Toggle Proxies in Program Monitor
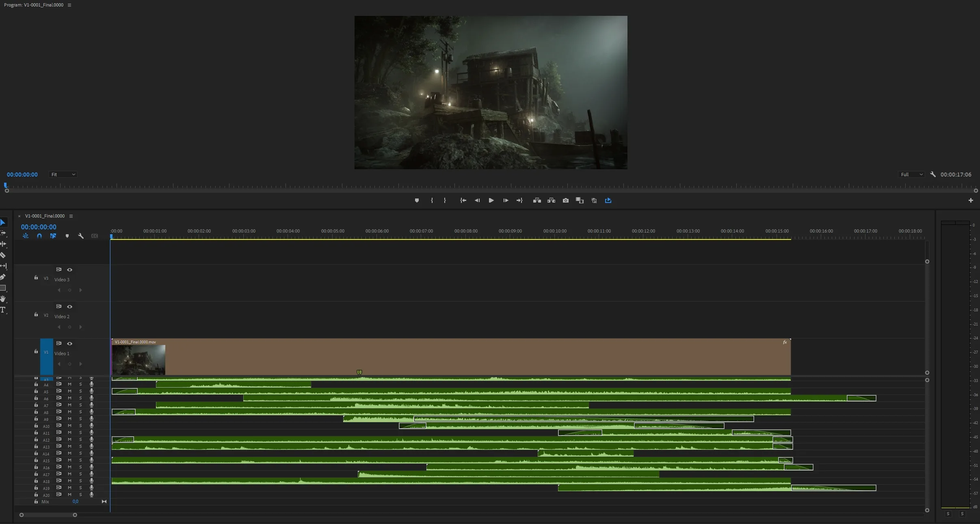 594,201
